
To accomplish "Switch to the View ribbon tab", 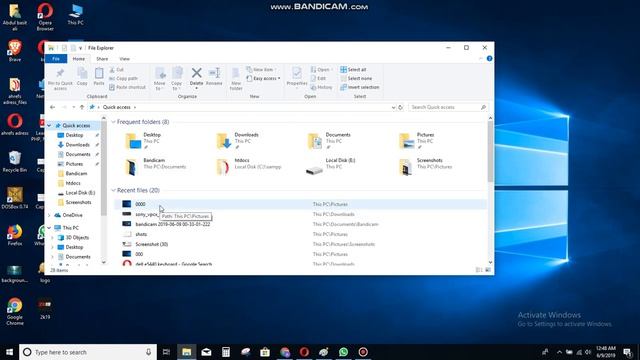I will 124,59.
